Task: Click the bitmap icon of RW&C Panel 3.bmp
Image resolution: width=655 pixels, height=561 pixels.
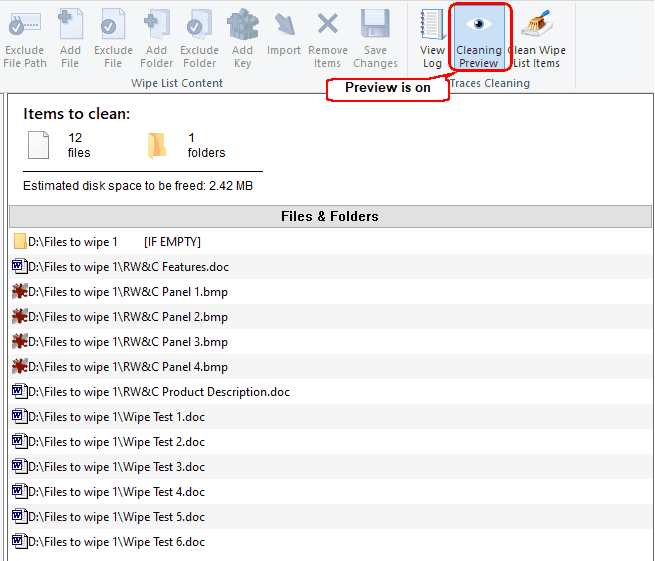Action: pyautogui.click(x=19, y=341)
